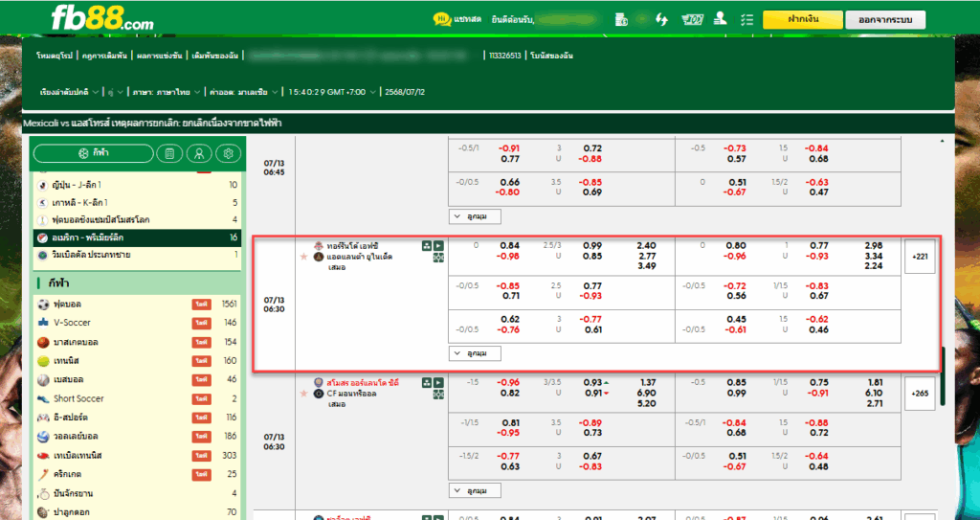Expand ลูกมุม under the 06:45 match
Image resolution: width=980 pixels, height=520 pixels.
(x=475, y=216)
